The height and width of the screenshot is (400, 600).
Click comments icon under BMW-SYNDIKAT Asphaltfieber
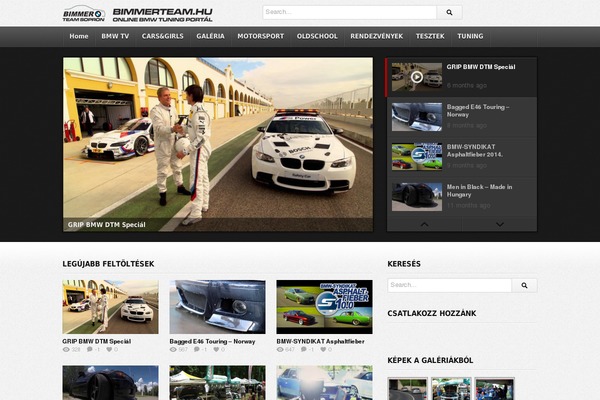pos(304,349)
